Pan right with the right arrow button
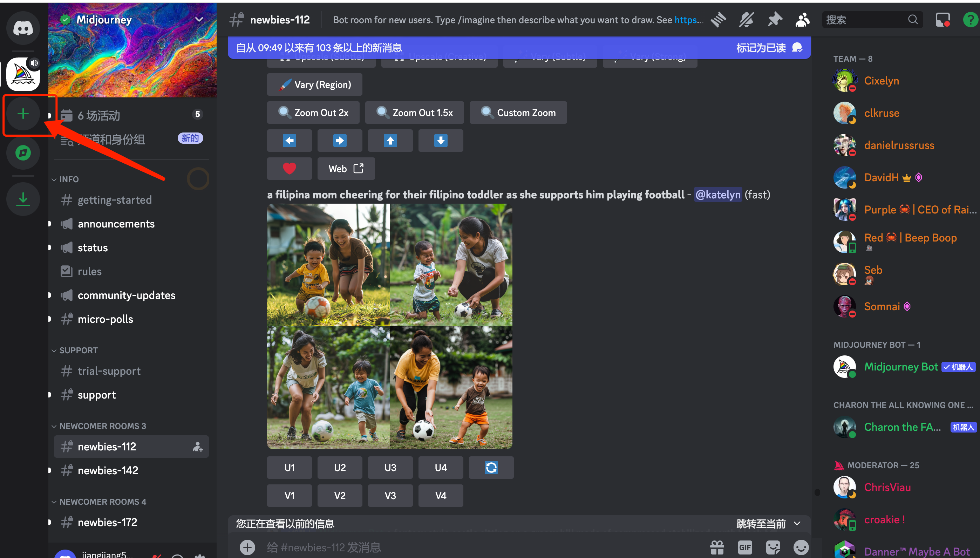Viewport: 980px width, 558px height. tap(340, 141)
